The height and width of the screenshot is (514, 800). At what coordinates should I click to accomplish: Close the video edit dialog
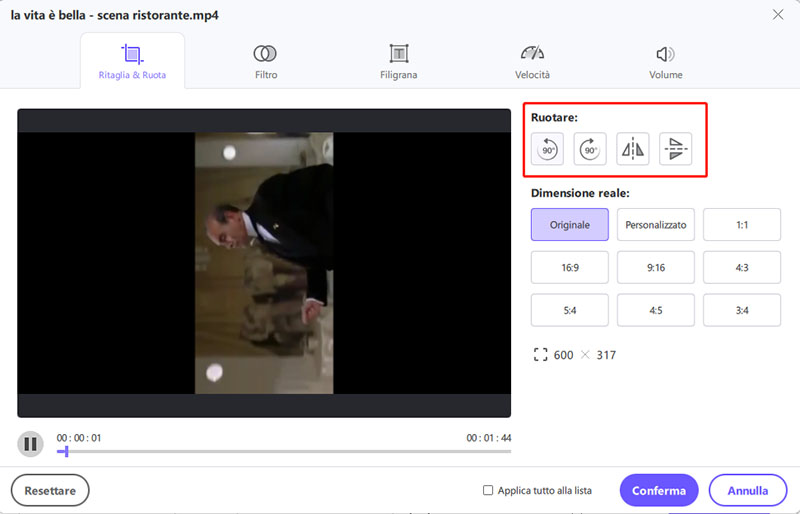pyautogui.click(x=778, y=15)
